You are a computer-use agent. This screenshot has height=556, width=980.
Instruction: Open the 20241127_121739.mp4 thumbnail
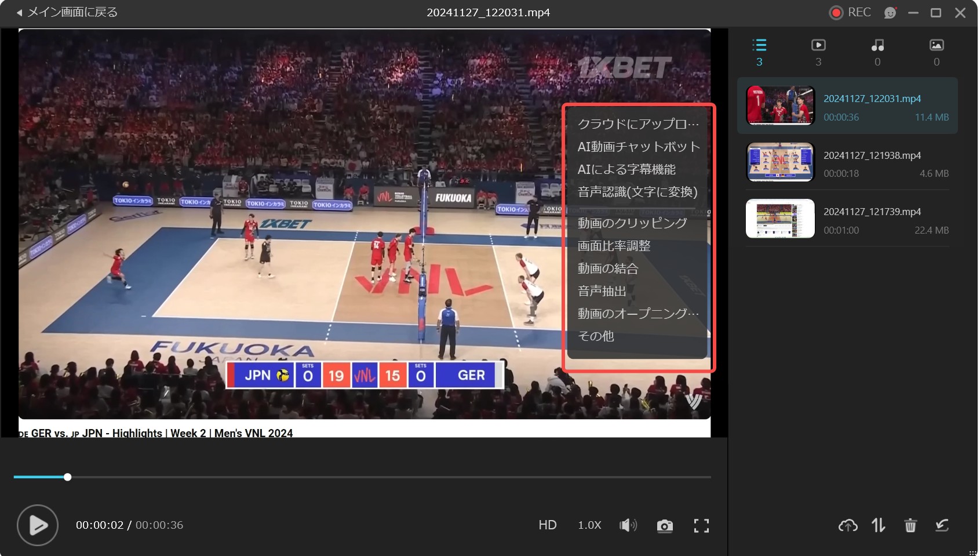click(780, 219)
